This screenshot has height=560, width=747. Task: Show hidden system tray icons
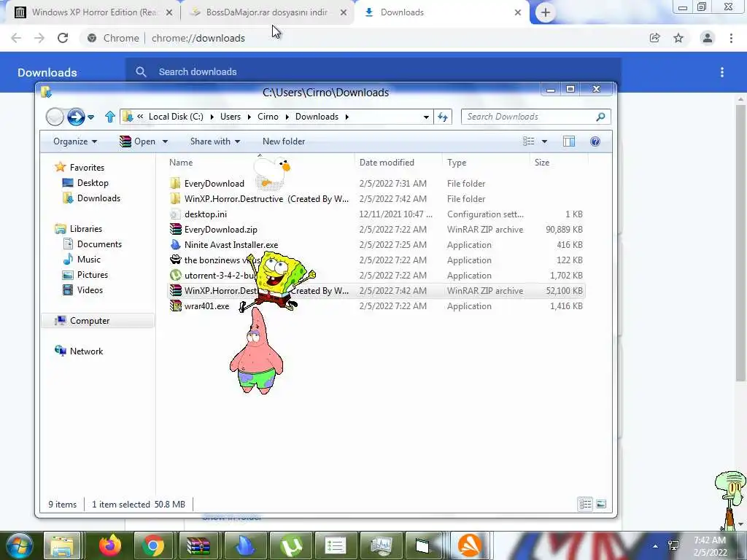click(x=656, y=546)
